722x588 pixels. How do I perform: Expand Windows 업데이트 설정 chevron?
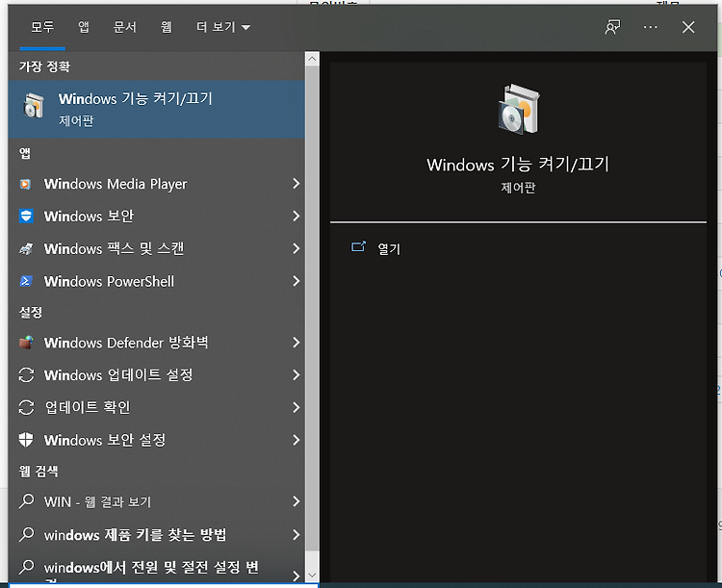(297, 374)
